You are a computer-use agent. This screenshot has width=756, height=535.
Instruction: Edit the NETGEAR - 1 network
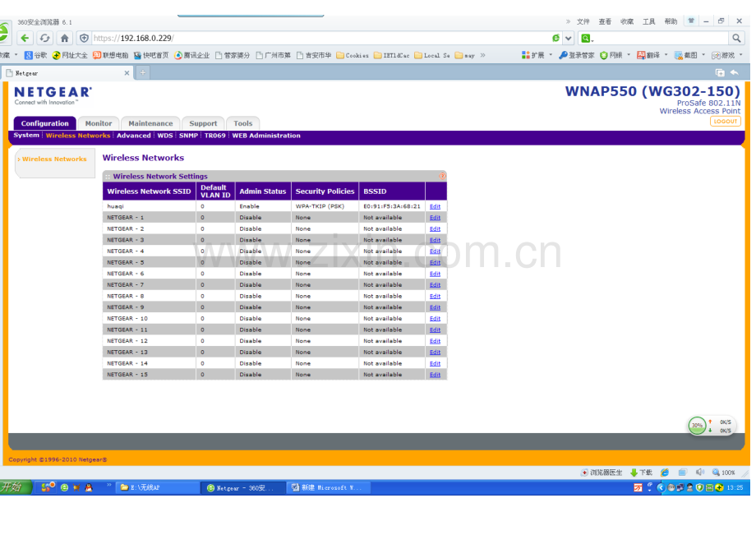435,218
